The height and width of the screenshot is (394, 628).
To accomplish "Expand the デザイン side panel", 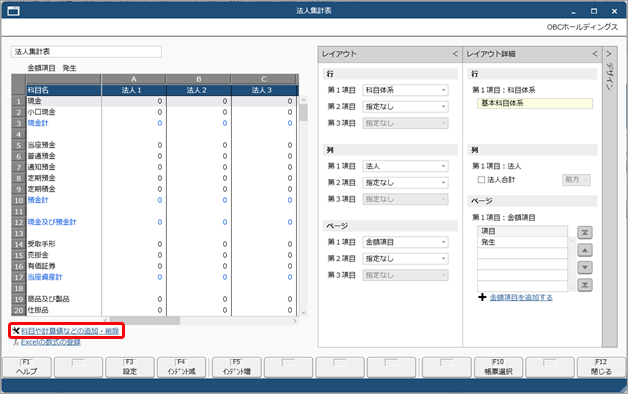I will [x=609, y=54].
